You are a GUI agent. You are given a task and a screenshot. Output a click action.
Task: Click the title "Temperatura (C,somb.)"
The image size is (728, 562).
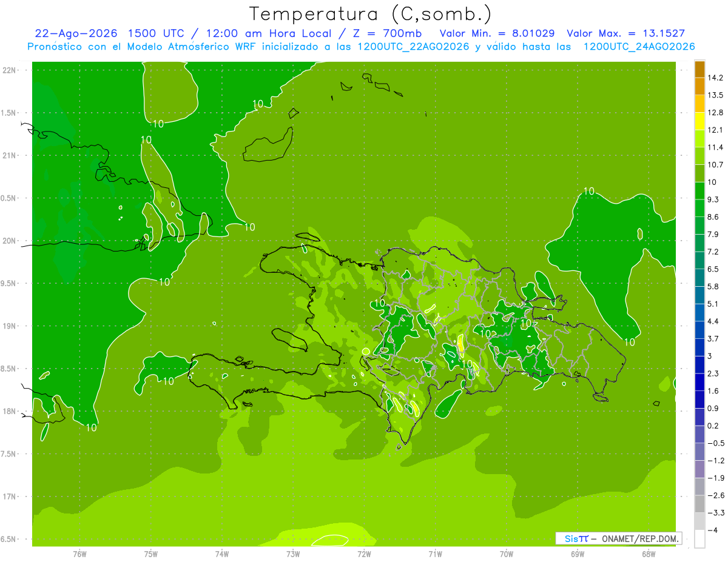(x=371, y=13)
